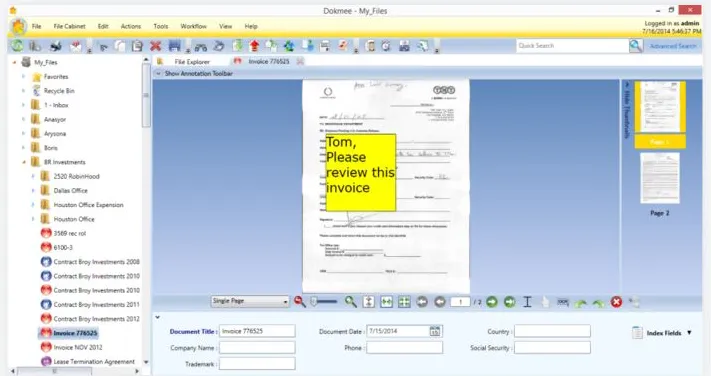Open the Actions menu
The height and width of the screenshot is (376, 711).
(x=131, y=26)
